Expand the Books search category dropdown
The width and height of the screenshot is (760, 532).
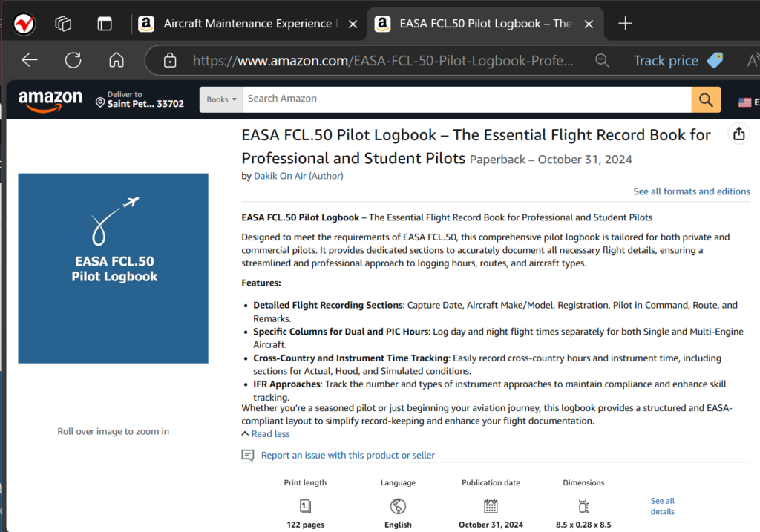221,100
